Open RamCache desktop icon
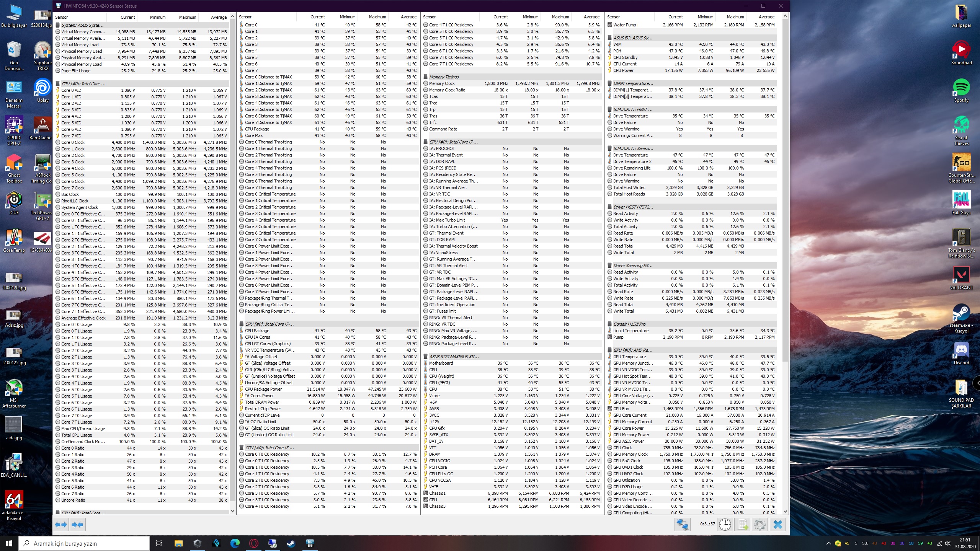The height and width of the screenshot is (551, 980). pyautogui.click(x=41, y=128)
